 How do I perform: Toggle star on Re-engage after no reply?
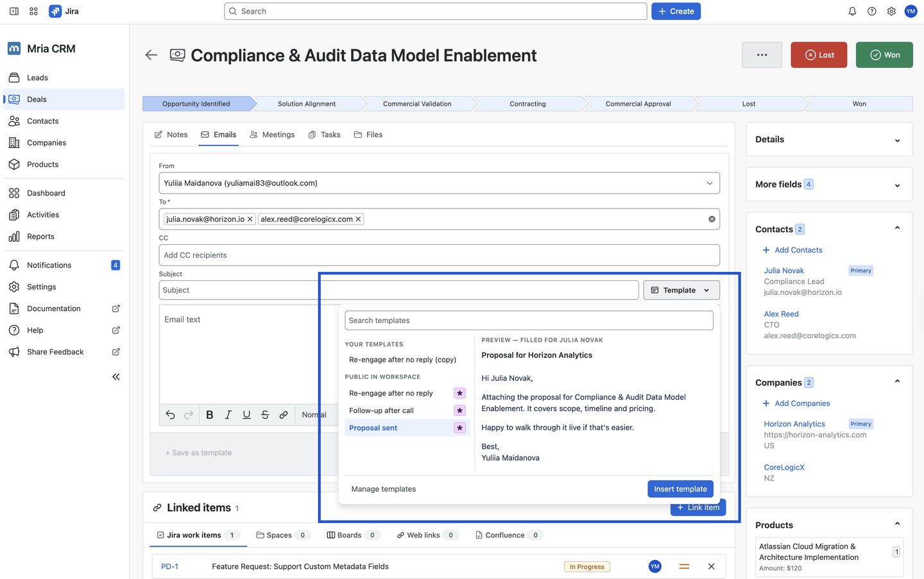pos(459,393)
